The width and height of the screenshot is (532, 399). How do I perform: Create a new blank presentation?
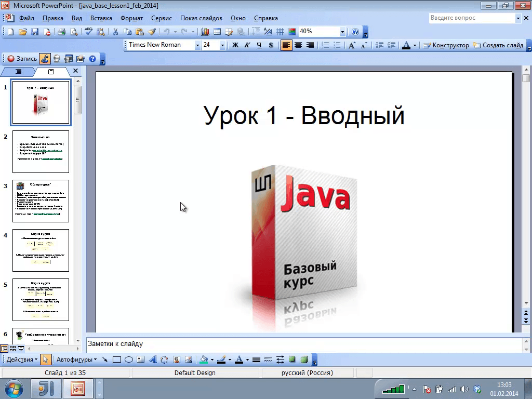[11, 32]
